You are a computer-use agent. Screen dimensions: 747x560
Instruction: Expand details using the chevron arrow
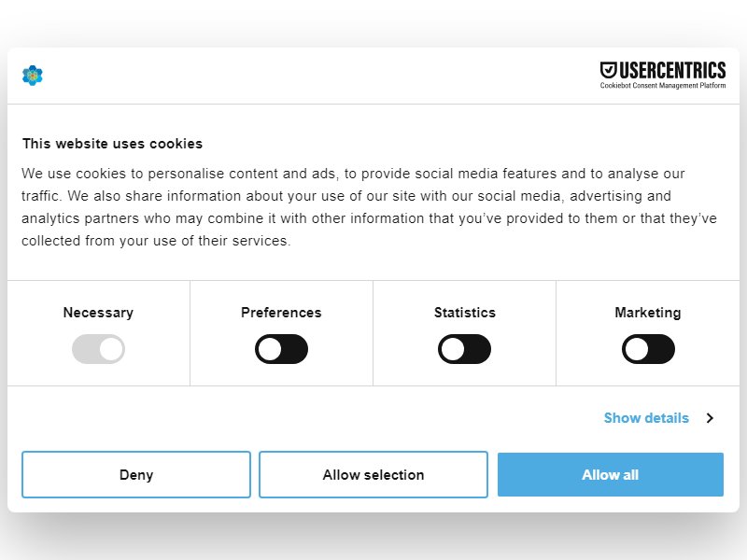click(710, 417)
